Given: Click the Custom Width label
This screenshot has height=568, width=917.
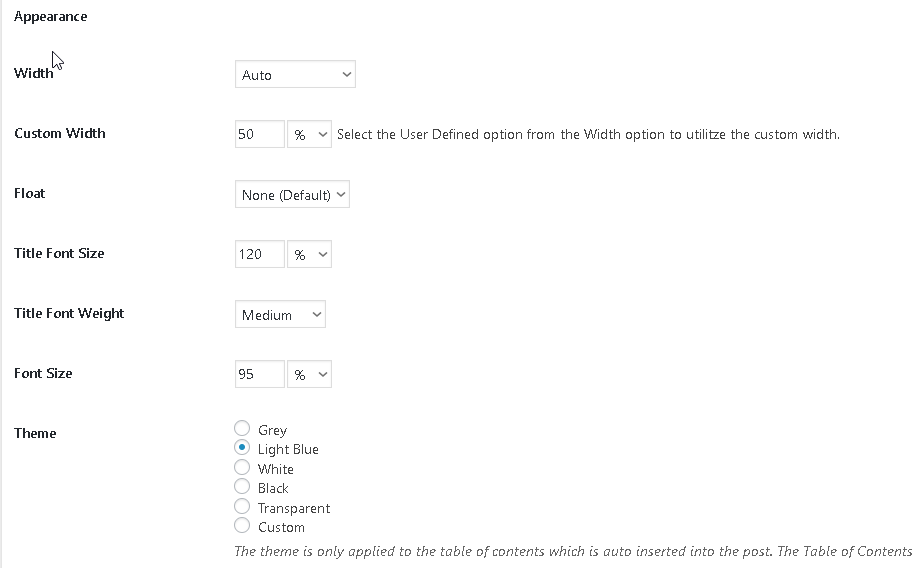Looking at the screenshot, I should (60, 133).
